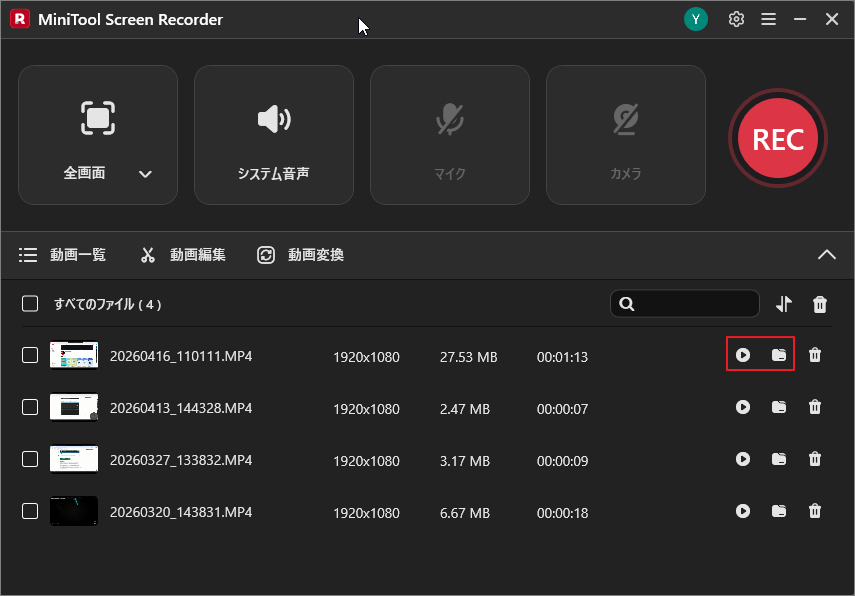Delete the recording 20260320_143831.MP4
The image size is (855, 596).
(x=815, y=511)
